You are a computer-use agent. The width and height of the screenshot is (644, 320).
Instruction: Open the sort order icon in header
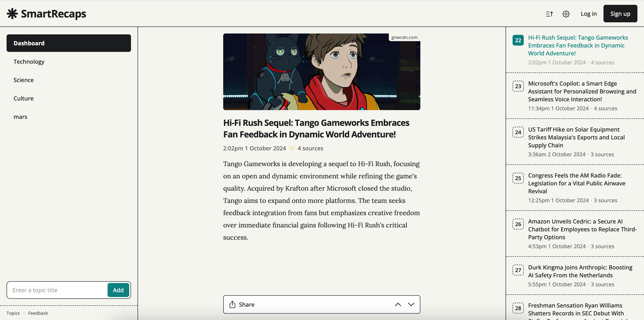pyautogui.click(x=549, y=14)
